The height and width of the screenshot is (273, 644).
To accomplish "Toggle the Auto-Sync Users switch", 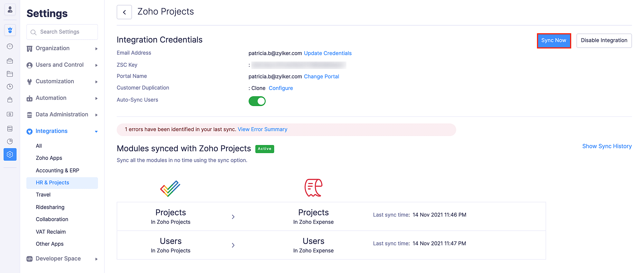I will click(x=257, y=101).
